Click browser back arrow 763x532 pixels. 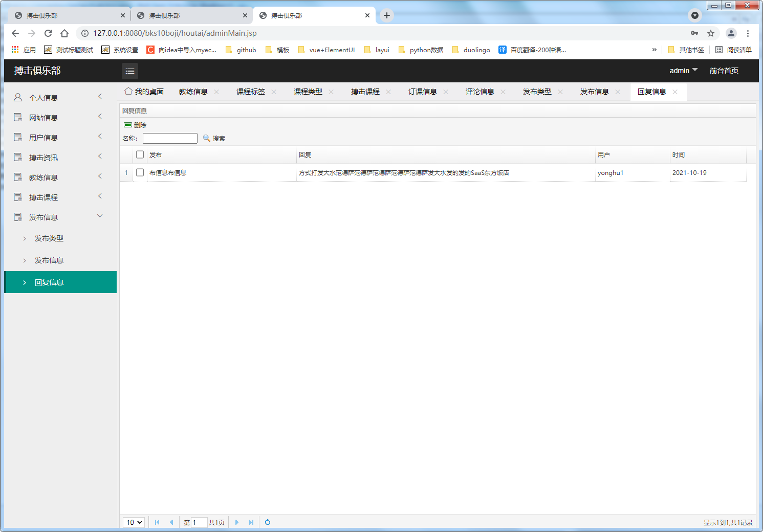[15, 33]
